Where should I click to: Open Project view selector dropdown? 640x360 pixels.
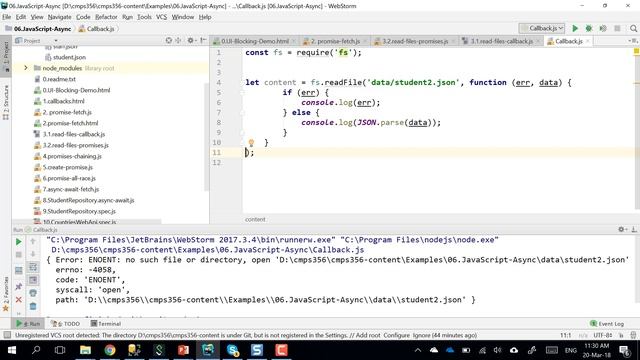tap(56, 41)
